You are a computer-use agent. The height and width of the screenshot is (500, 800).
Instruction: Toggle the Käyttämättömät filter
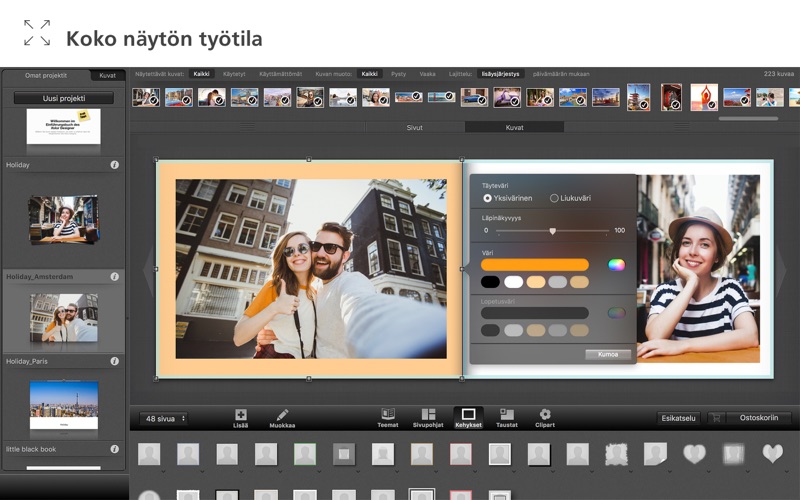(281, 74)
